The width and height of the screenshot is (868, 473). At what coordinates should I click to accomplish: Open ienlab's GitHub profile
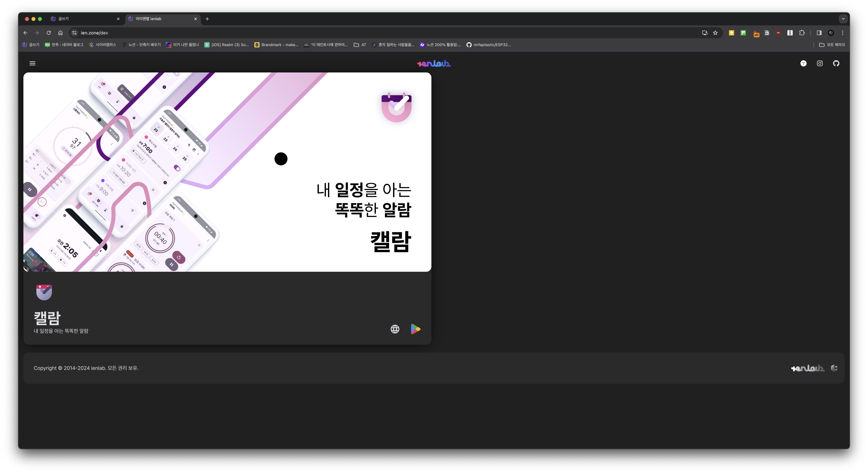[836, 63]
